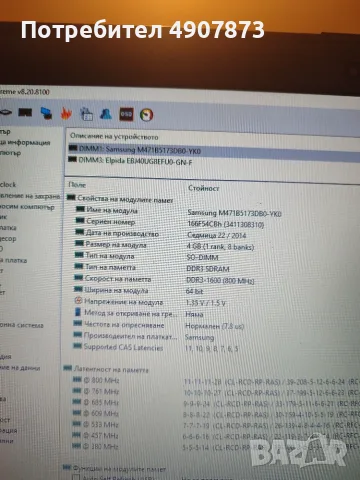Click the value 'DDR3-1600 (800 MHz)'

click(x=220, y=281)
